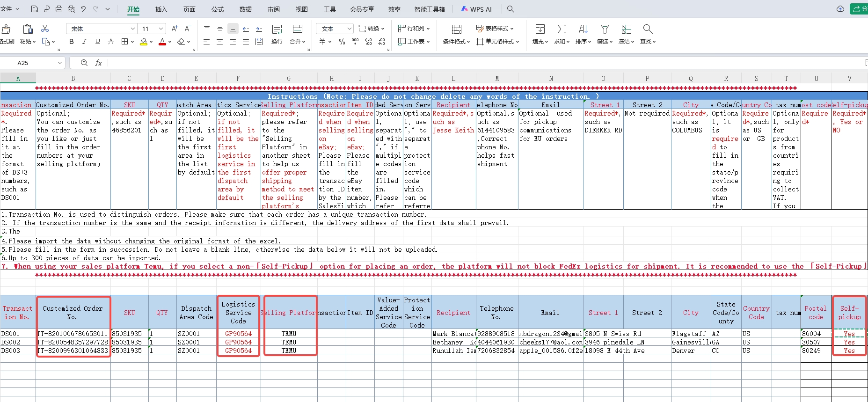868x402 pixels.
Task: Toggle horizontal center alignment
Action: (219, 42)
